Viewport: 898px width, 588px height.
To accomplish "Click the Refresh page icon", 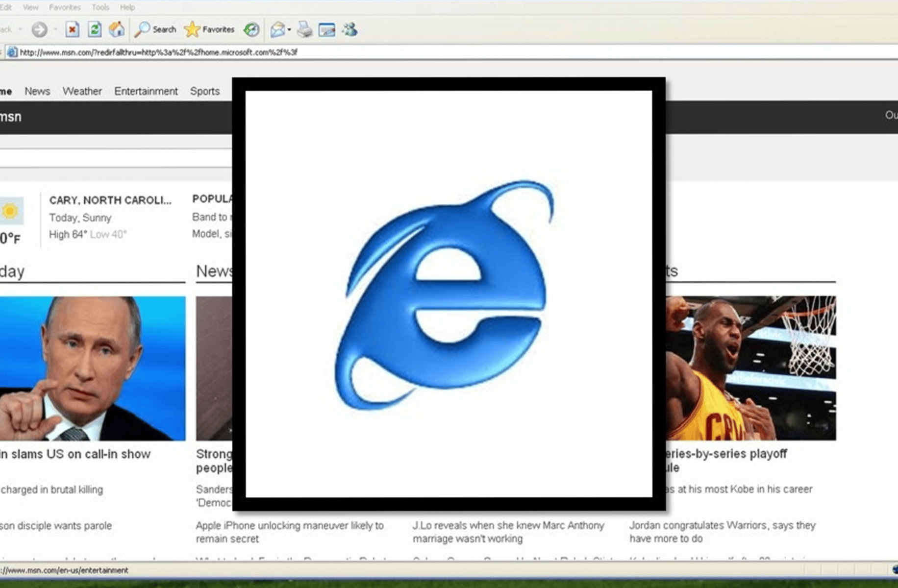I will click(95, 30).
